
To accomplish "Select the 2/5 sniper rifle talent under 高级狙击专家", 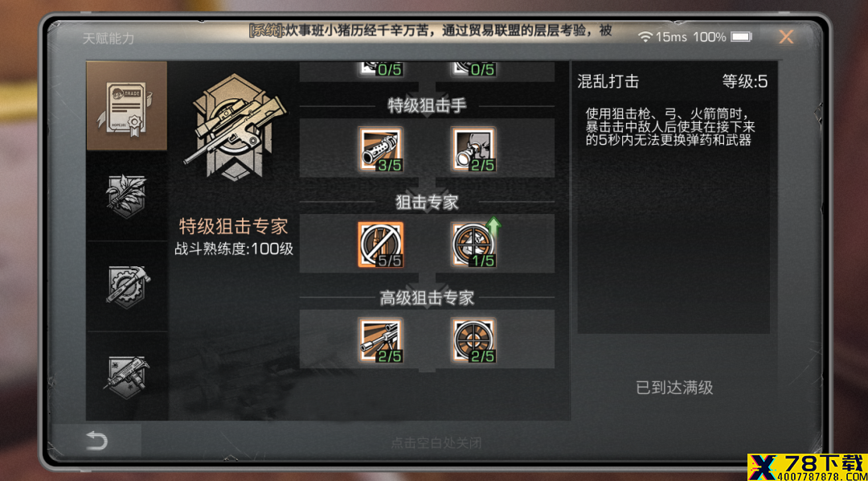I will click(380, 340).
